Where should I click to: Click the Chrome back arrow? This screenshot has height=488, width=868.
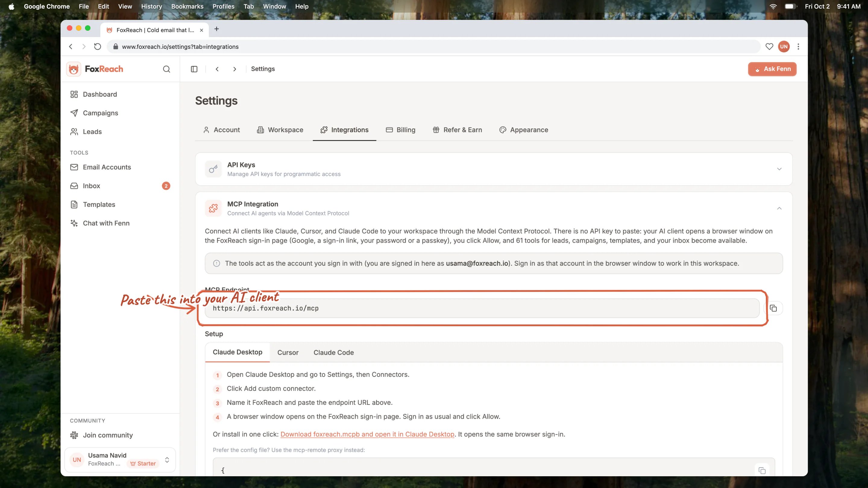(71, 46)
